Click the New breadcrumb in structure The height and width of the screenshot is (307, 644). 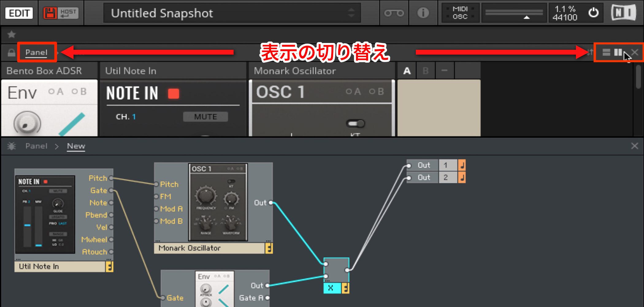76,146
